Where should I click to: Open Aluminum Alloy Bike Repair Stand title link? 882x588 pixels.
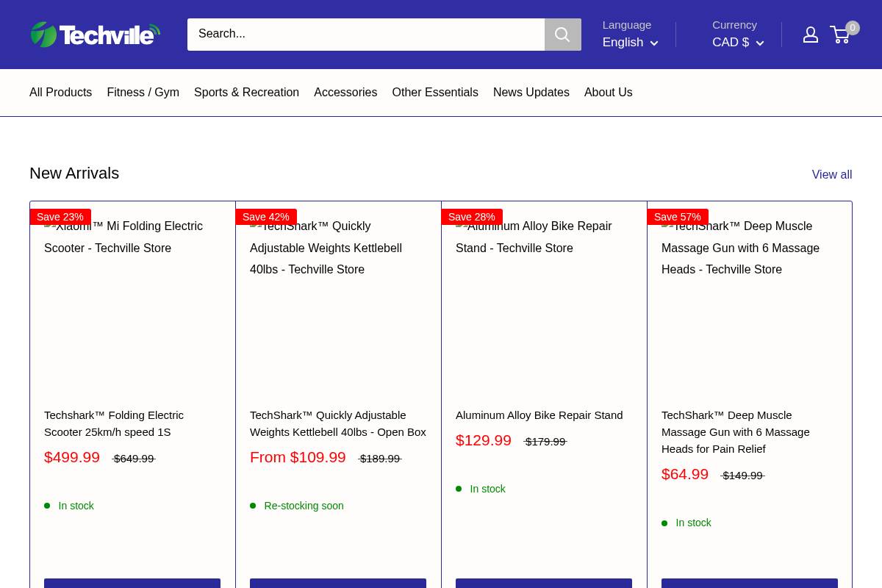(539, 415)
